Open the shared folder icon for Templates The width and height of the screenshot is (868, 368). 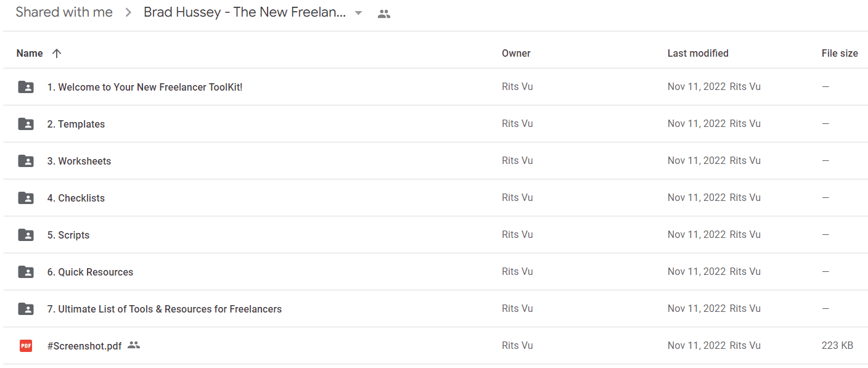[26, 124]
